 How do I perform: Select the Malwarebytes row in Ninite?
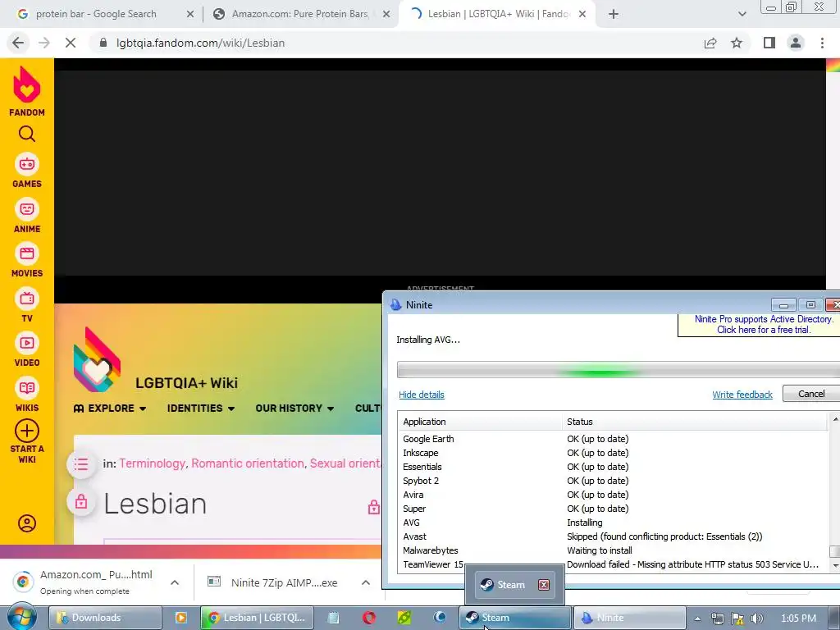click(x=614, y=550)
